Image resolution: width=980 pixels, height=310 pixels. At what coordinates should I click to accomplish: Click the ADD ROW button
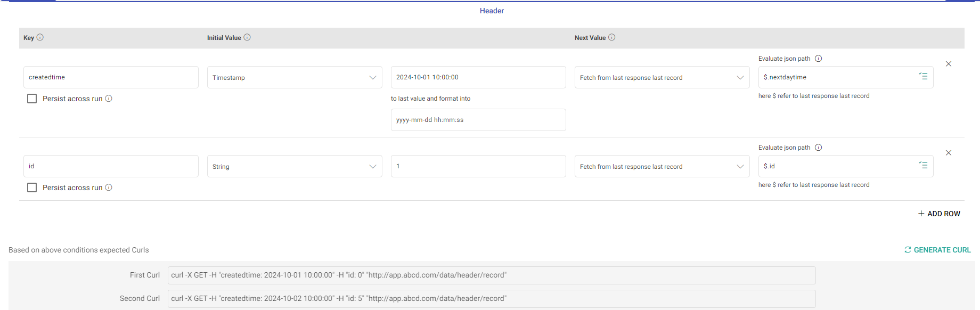click(x=939, y=214)
